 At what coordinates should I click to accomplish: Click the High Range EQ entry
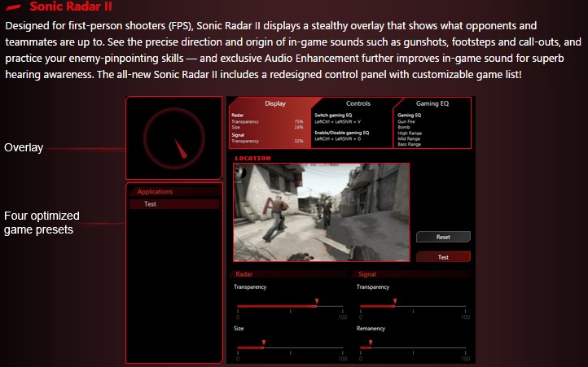[x=410, y=133]
